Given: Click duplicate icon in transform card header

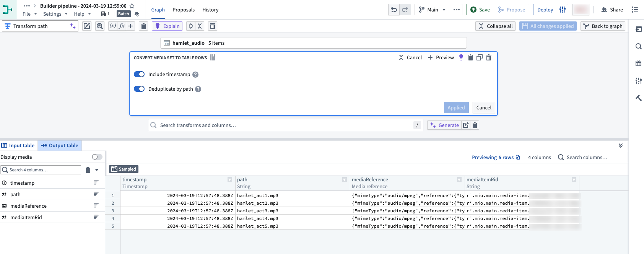Looking at the screenshot, I should click(480, 57).
